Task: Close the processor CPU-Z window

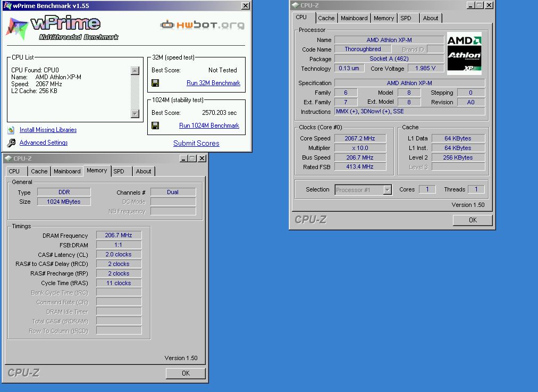Action: coord(489,5)
